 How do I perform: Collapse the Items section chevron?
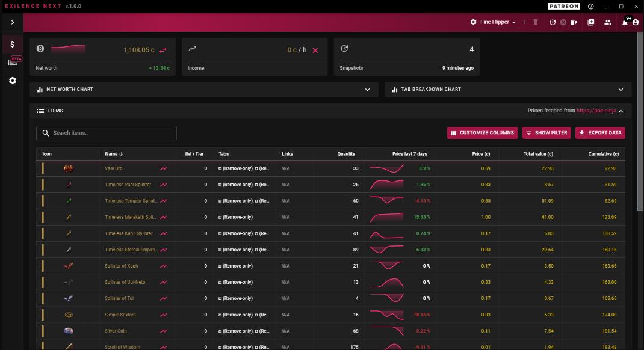621,111
